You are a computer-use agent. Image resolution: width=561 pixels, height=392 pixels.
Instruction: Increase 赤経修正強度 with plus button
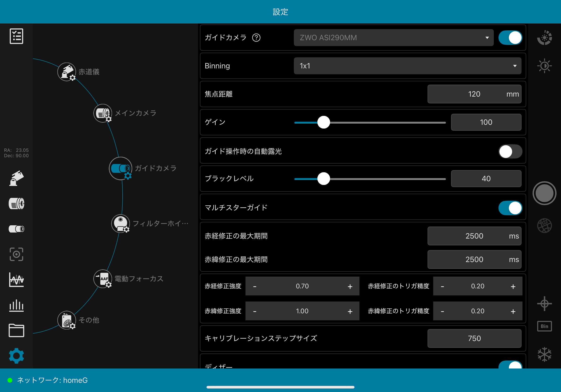click(x=350, y=286)
